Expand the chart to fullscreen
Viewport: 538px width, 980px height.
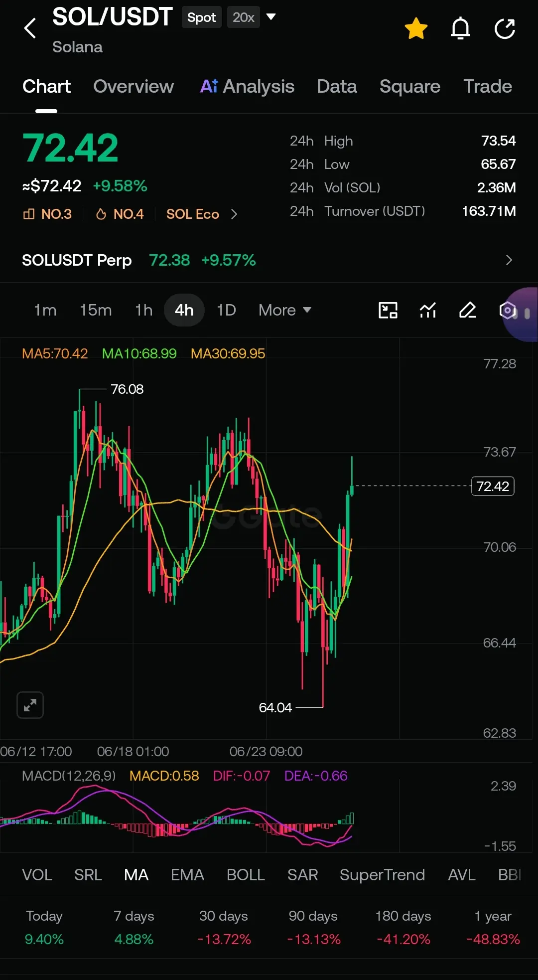pos(30,705)
